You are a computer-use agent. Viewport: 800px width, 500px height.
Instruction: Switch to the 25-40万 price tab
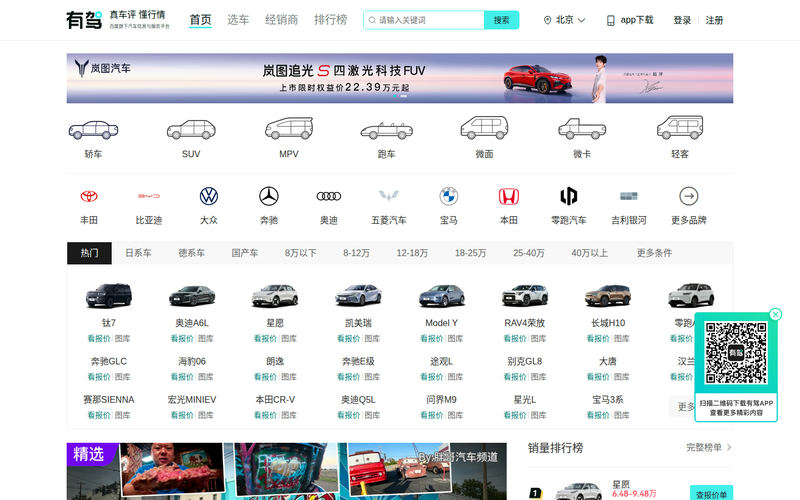[x=529, y=253]
